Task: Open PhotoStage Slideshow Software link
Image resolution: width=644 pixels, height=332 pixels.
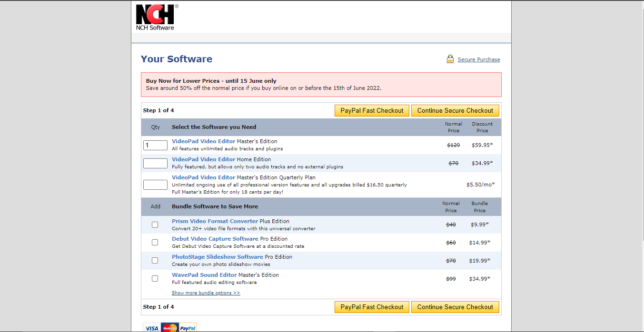Action: click(x=218, y=257)
